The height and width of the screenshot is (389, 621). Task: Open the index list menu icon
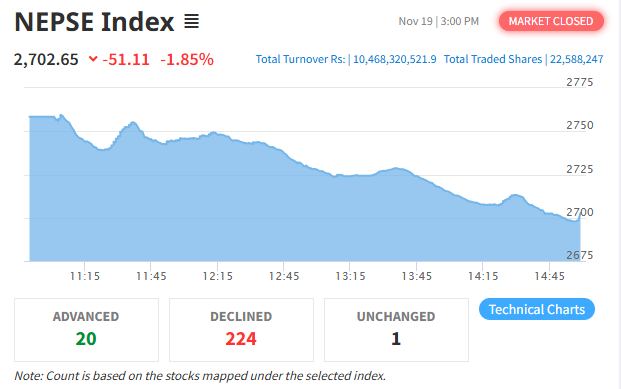(191, 21)
